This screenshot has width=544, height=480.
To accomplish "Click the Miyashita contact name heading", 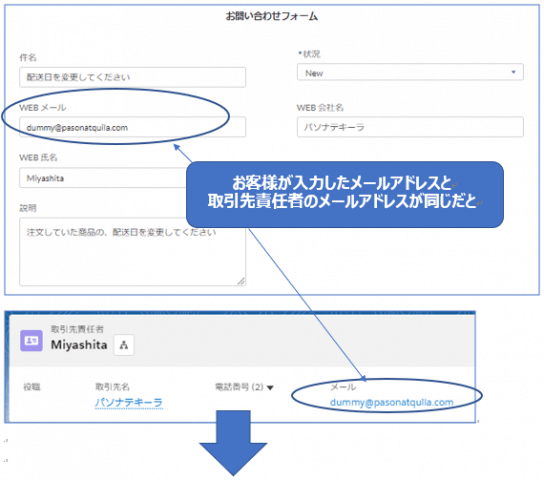I will click(x=79, y=345).
